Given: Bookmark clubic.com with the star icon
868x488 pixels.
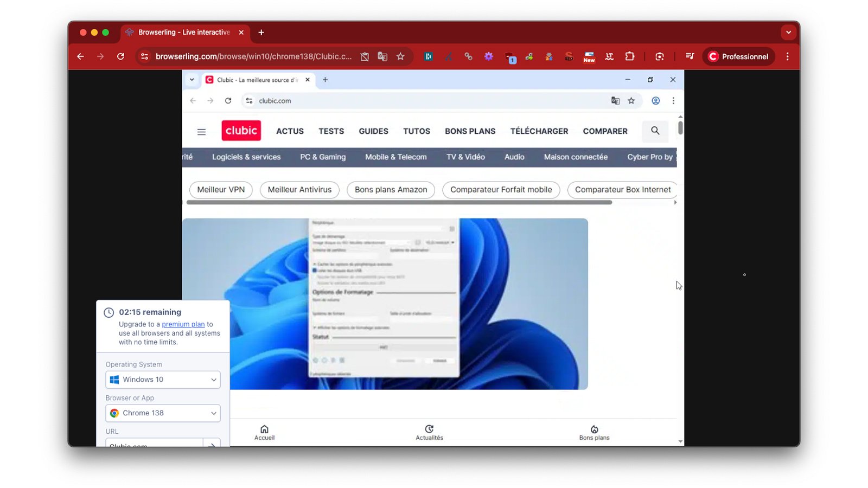Looking at the screenshot, I should coord(631,101).
